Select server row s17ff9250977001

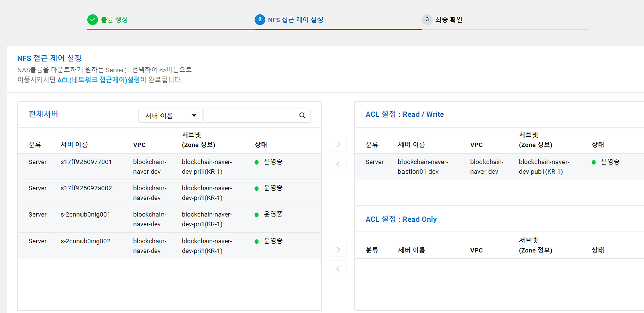170,167
